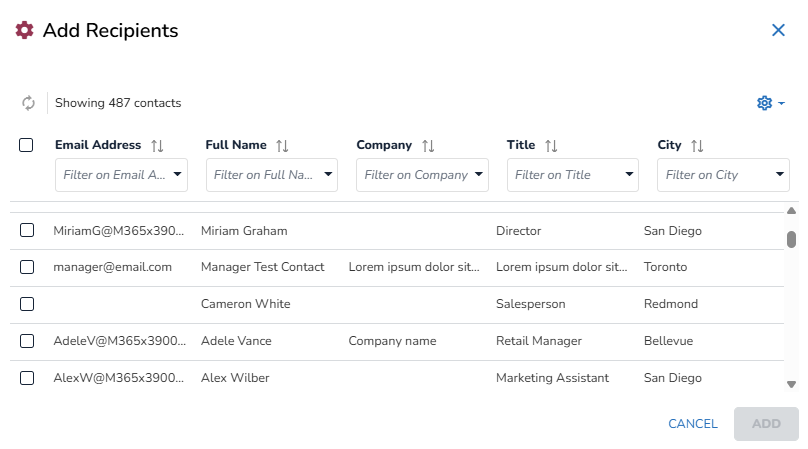Sort by City column arrows
The width and height of the screenshot is (808, 449).
698,146
